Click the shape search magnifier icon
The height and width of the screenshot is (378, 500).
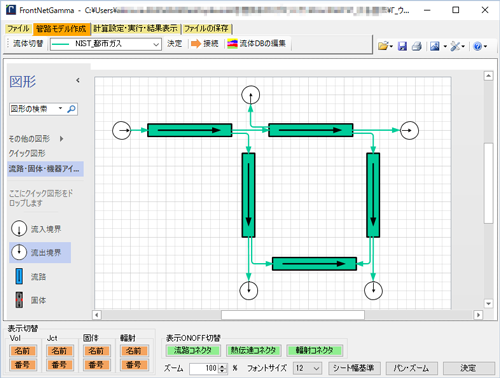pos(71,109)
